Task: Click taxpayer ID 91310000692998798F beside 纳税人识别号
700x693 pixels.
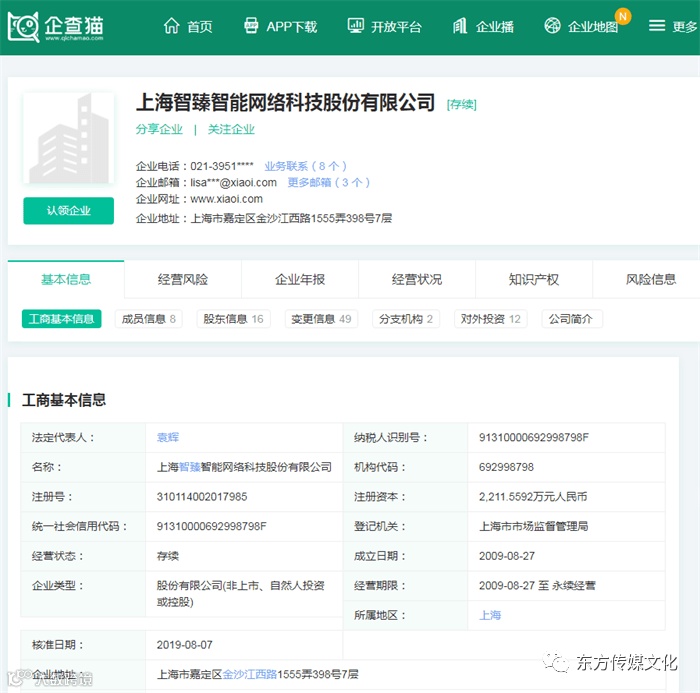Action: tap(534, 437)
